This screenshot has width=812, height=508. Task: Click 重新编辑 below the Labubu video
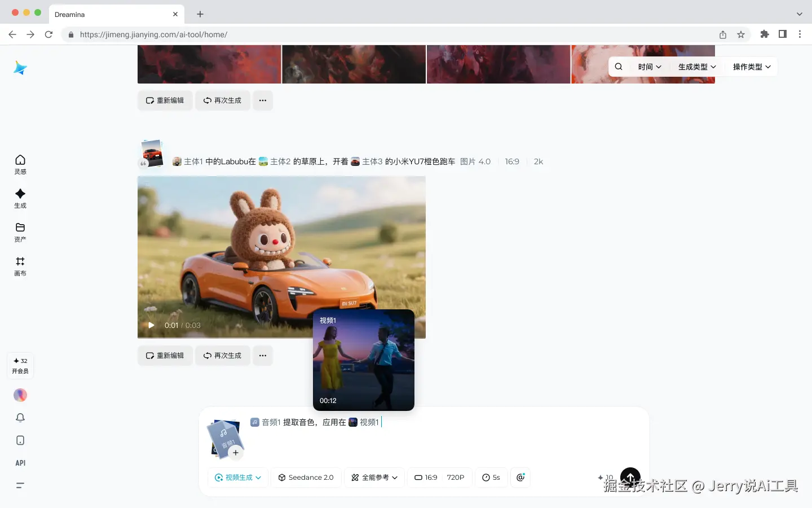tap(165, 356)
